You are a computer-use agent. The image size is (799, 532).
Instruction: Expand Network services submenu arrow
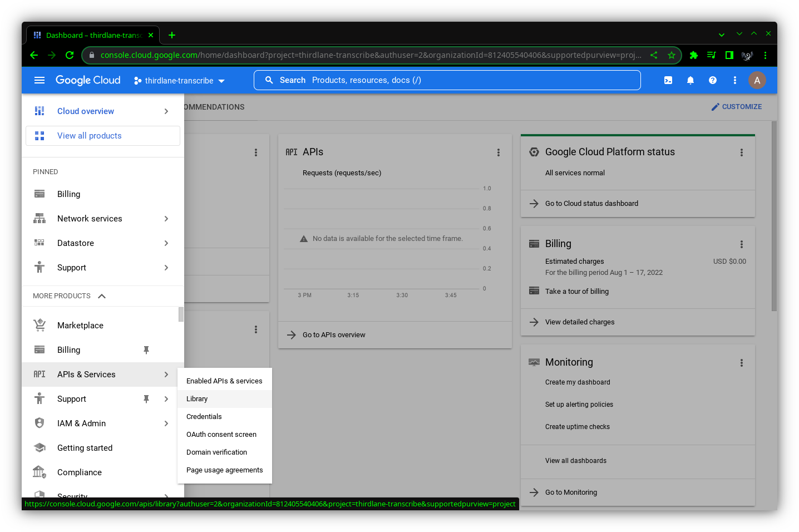coord(166,219)
